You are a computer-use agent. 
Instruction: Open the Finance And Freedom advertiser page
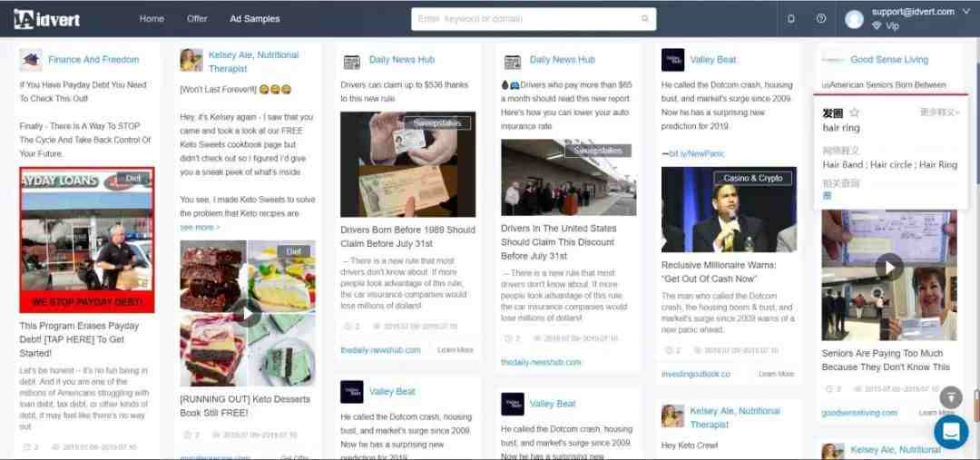coord(93,60)
